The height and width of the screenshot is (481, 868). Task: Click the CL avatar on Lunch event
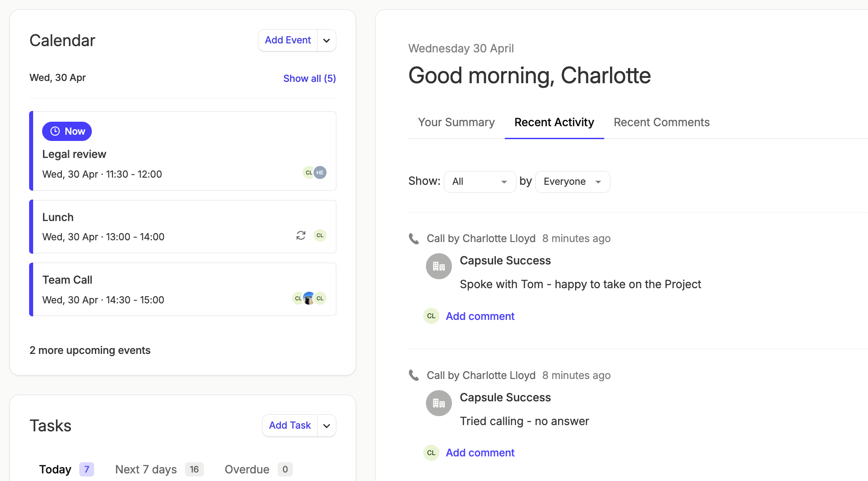320,235
